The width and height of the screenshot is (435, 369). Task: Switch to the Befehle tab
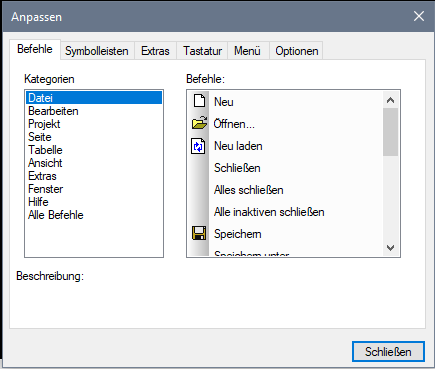point(35,49)
